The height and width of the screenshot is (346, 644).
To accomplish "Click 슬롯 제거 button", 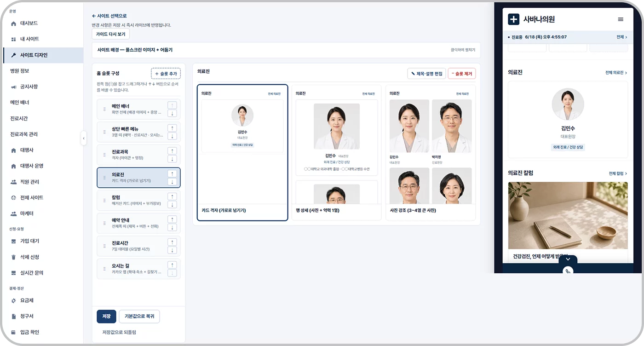I will 462,74.
